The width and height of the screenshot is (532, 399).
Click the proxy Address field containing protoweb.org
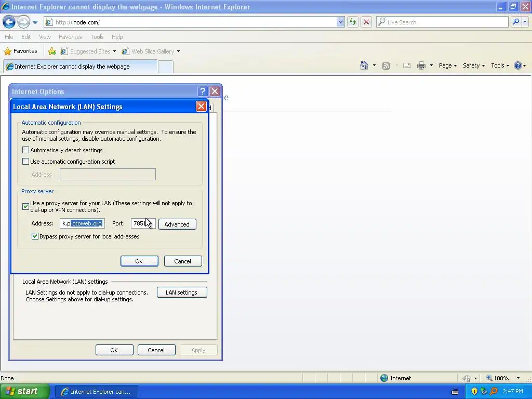point(82,223)
